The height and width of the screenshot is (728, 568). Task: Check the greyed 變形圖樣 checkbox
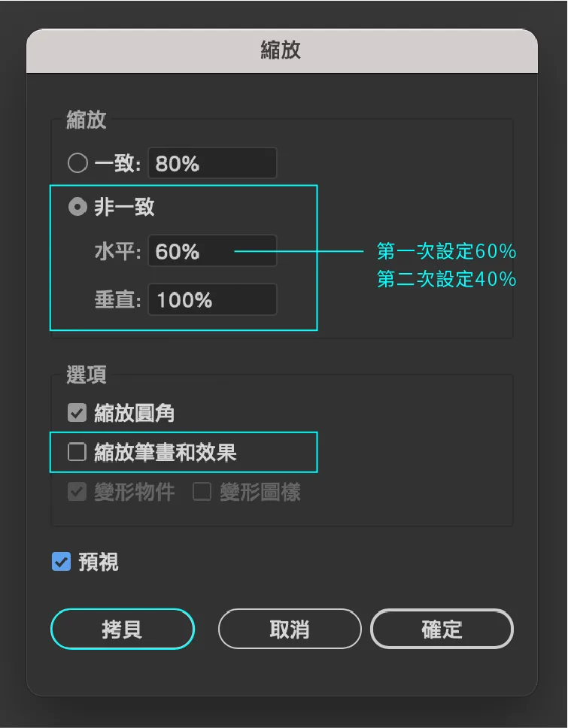(x=202, y=492)
